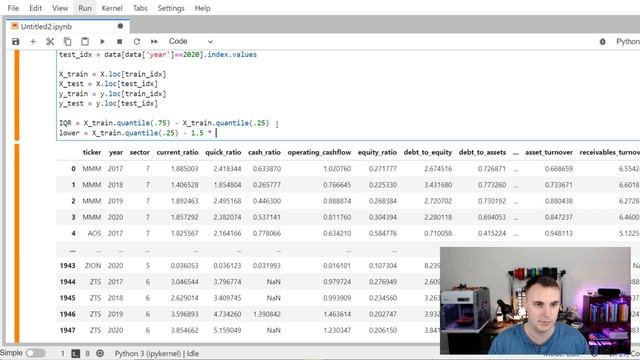Click the orange collapse bar beside the code input
This screenshot has height=360, width=640.
point(17,96)
